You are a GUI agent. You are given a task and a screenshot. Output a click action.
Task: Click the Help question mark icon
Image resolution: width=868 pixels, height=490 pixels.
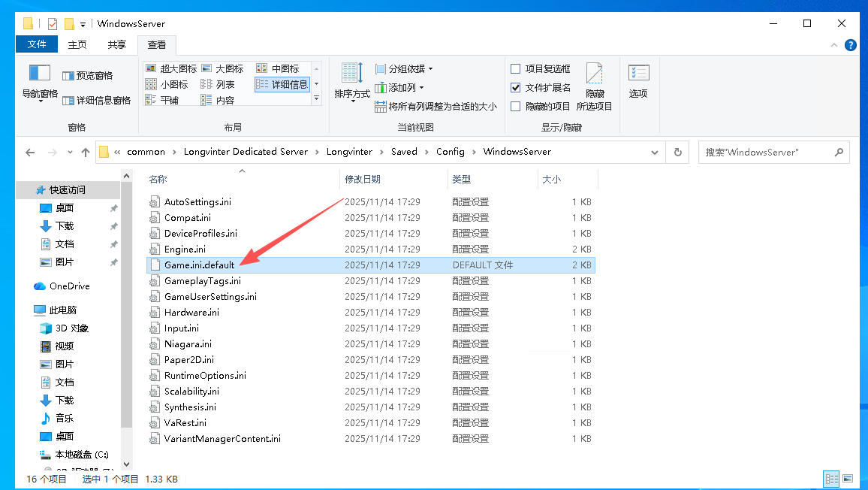(850, 45)
